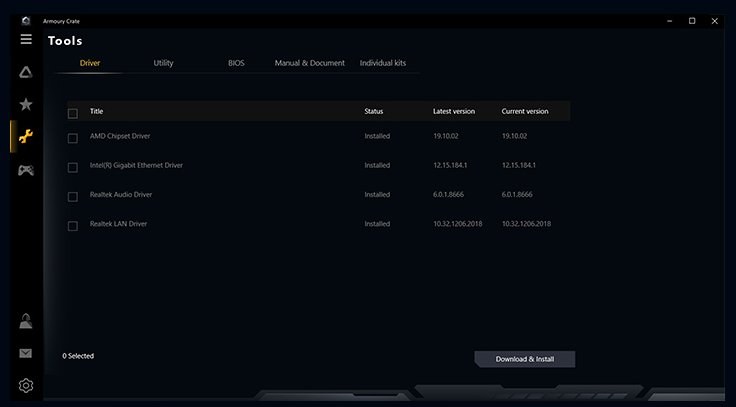Open the Dashboard triangle icon
Screen dimensions: 736x407
[26, 72]
